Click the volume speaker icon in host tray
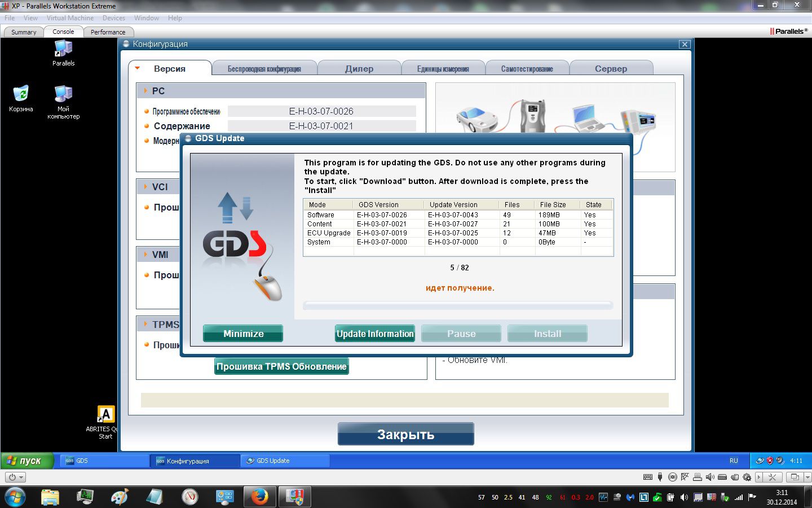 click(x=684, y=497)
